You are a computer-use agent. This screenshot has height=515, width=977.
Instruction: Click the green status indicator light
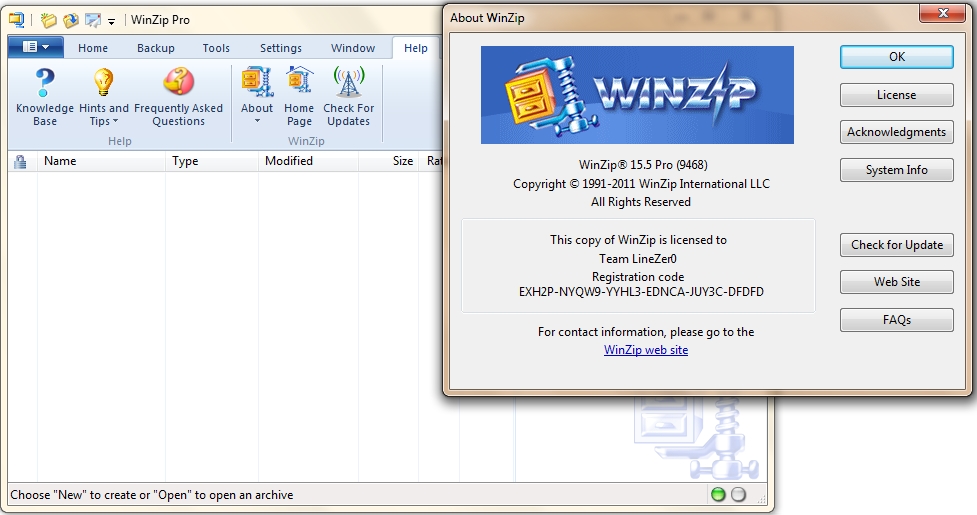718,494
